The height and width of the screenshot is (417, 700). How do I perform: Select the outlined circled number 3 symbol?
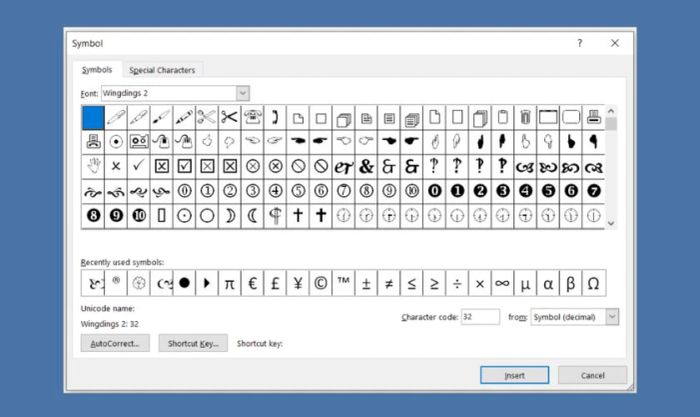point(252,191)
